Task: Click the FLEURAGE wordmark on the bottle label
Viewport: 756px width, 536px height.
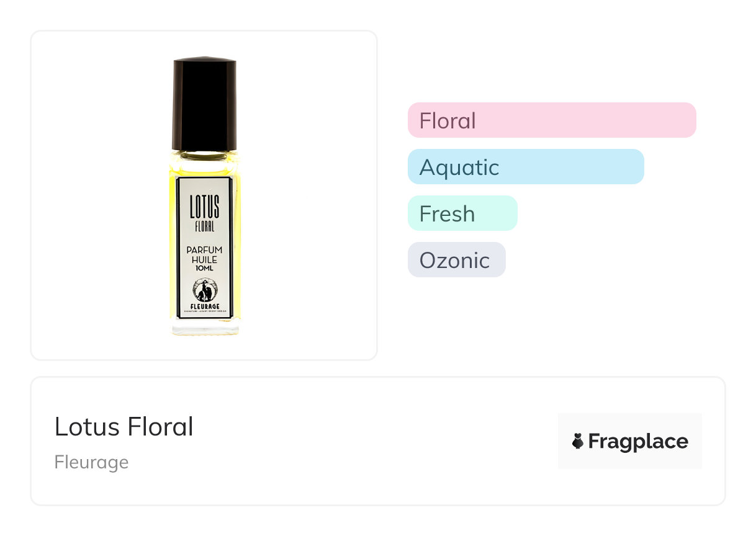Action: pos(204,305)
